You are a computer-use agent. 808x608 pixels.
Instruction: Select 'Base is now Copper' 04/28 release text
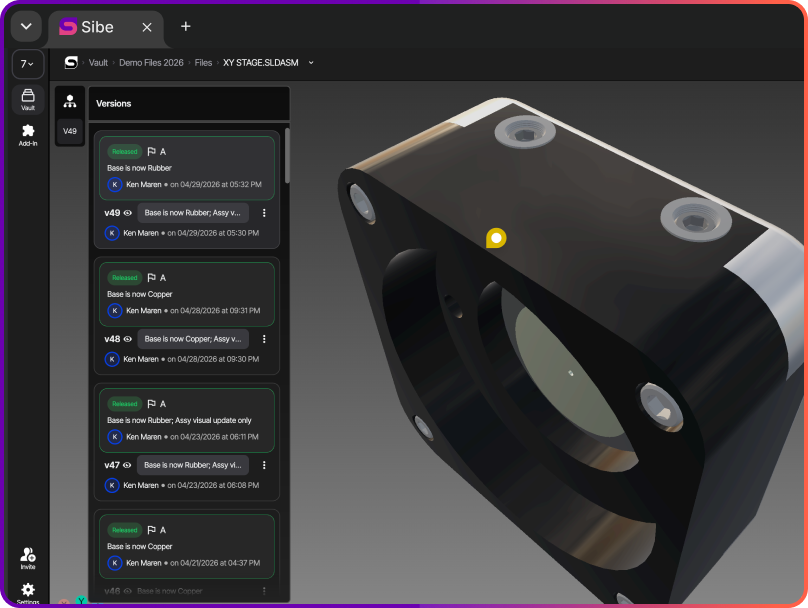pyautogui.click(x=140, y=294)
